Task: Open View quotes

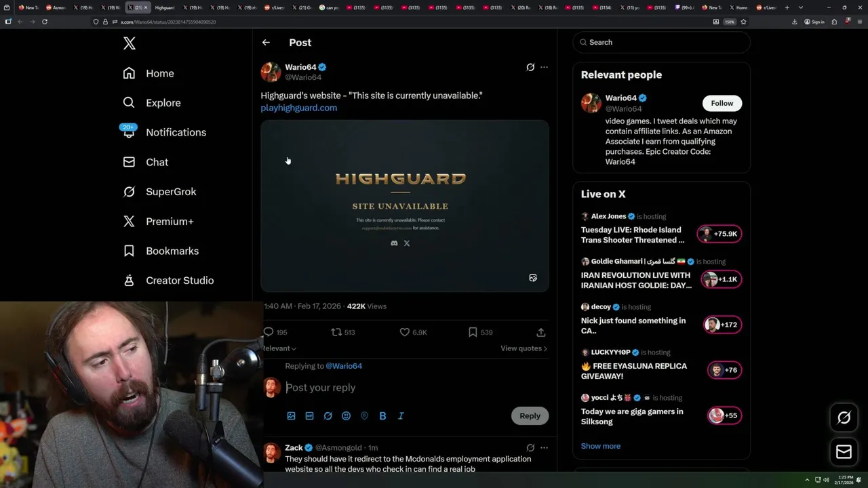Action: tap(524, 348)
